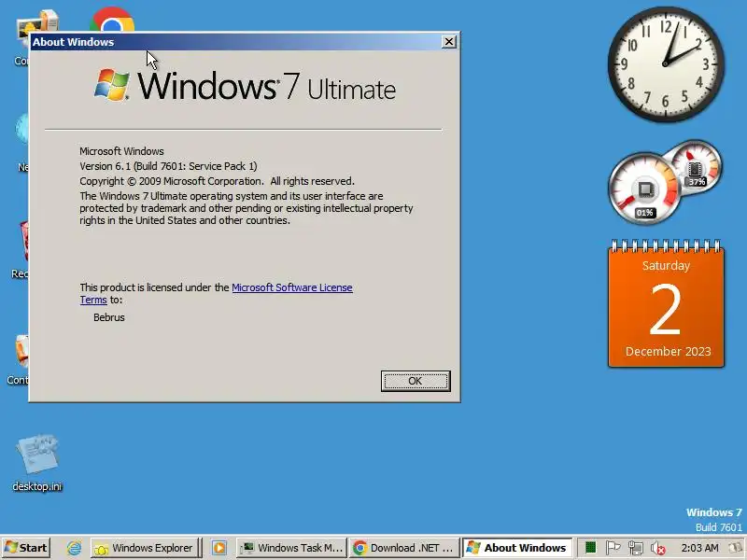Switch to Windows Explorer taskbar button
The width and height of the screenshot is (747, 560).
tap(144, 548)
